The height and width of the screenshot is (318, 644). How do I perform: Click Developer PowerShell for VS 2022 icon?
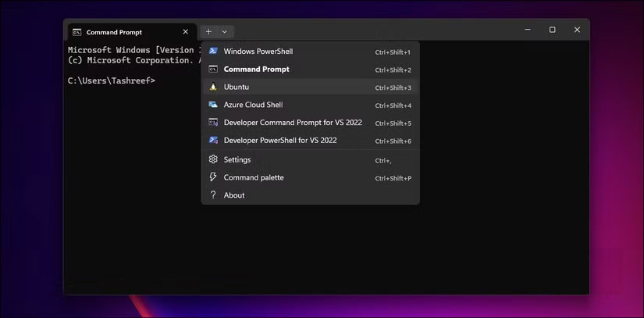pos(213,140)
